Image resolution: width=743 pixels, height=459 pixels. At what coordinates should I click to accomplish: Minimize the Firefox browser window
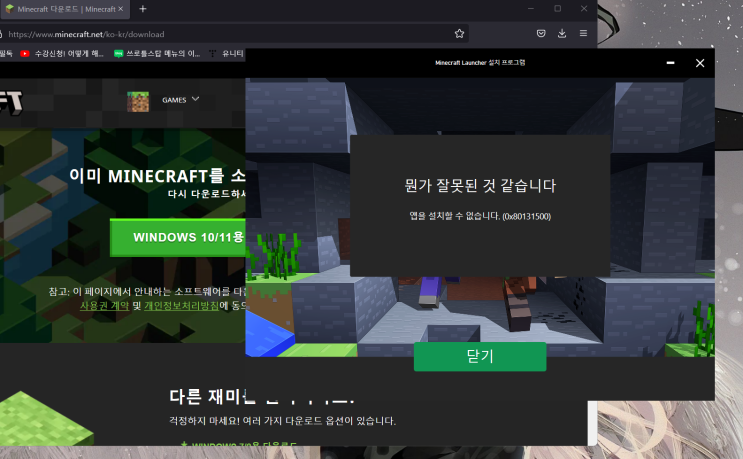click(x=531, y=9)
